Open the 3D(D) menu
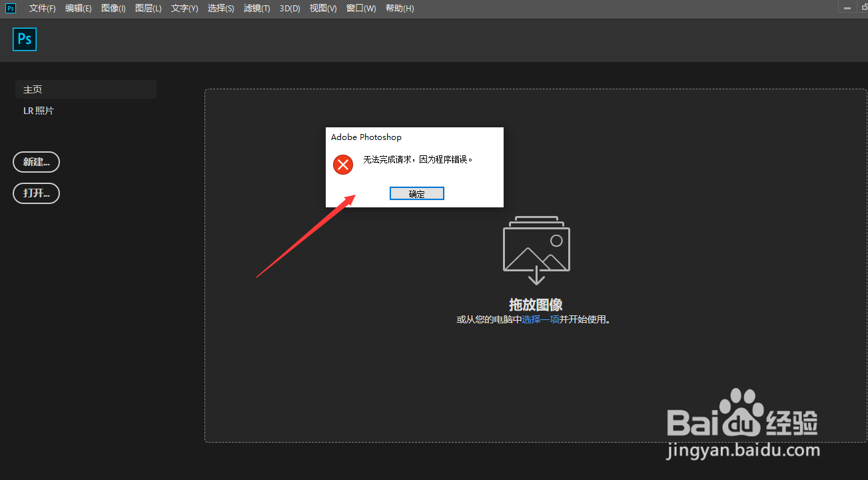Image resolution: width=868 pixels, height=480 pixels. pyautogui.click(x=290, y=8)
